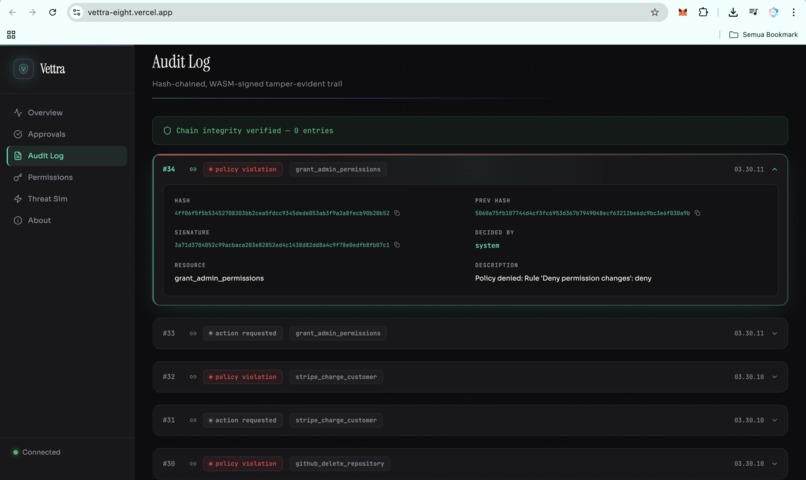Click the address bar URL field
Viewport: 806px width, 480px height.
click(368, 12)
